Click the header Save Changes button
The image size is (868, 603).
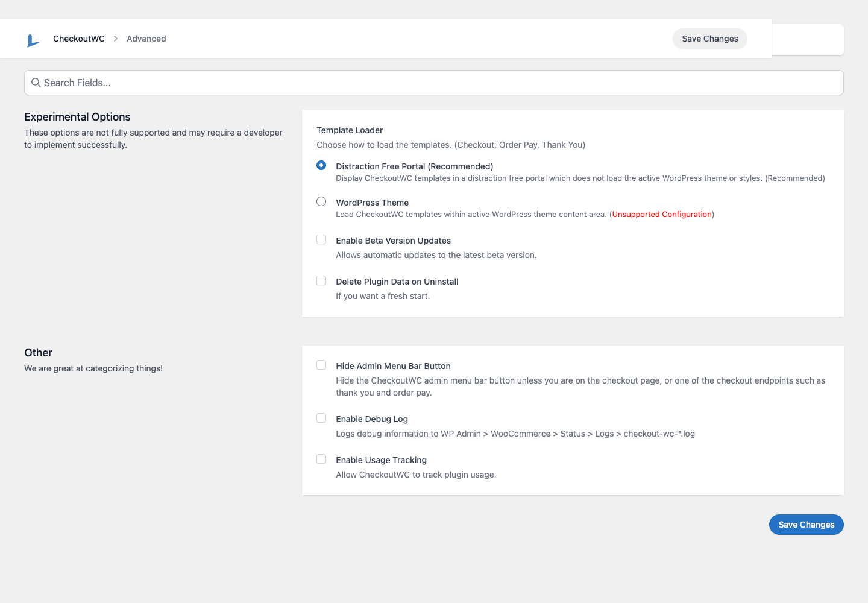tap(710, 39)
